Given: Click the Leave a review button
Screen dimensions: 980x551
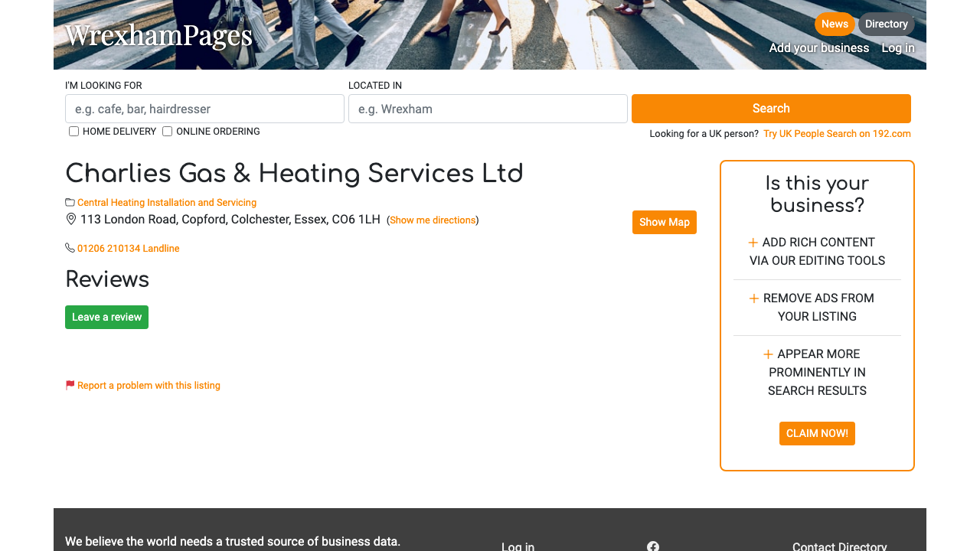Looking at the screenshot, I should (x=106, y=317).
